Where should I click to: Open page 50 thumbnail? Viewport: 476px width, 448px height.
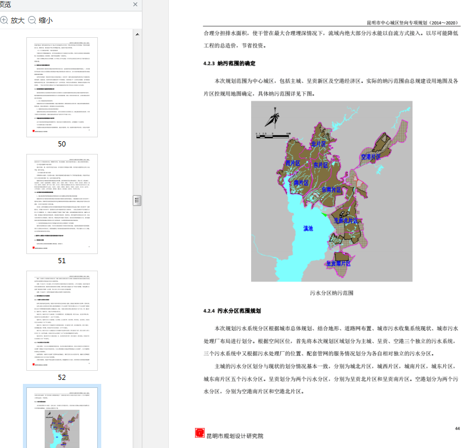tap(62, 87)
